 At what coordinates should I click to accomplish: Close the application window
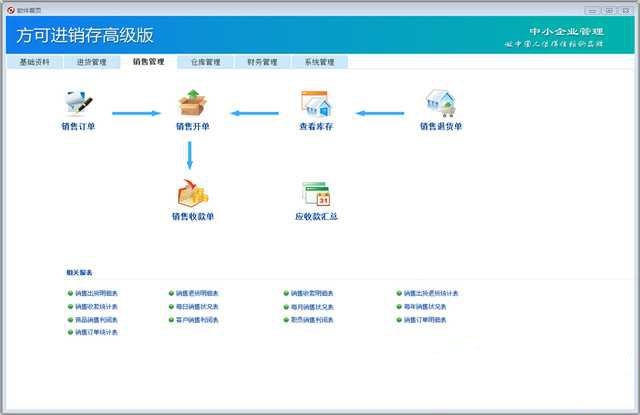(x=625, y=11)
